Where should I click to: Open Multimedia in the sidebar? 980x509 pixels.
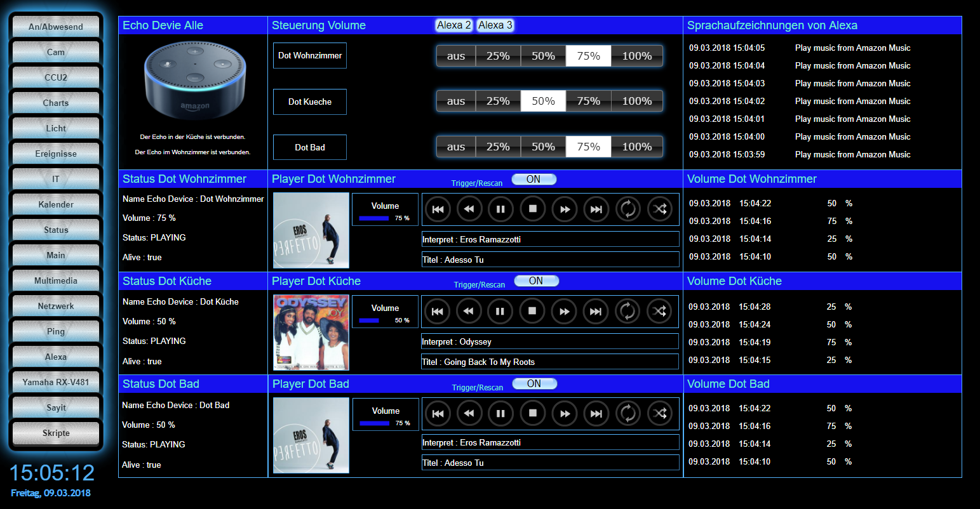[56, 281]
